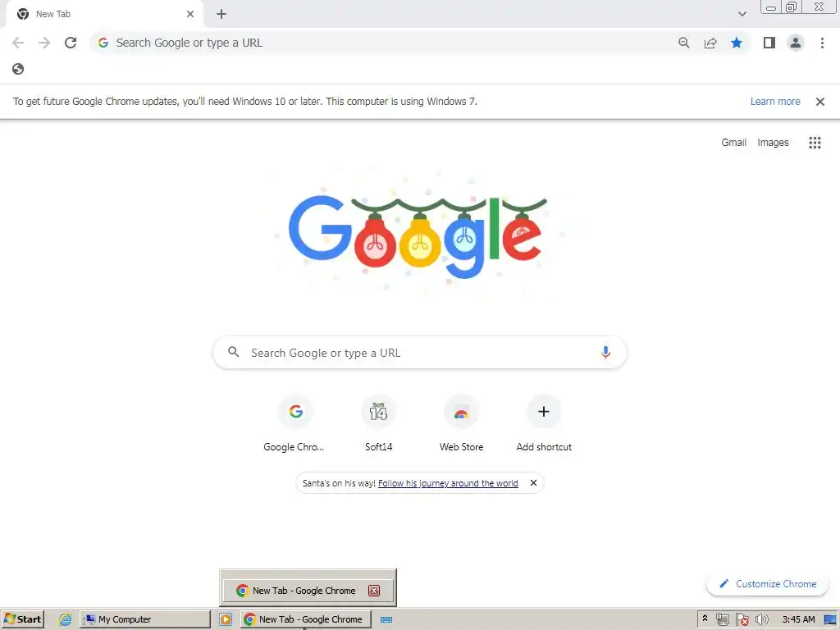Click the 3:45 AM clock
Image resolution: width=840 pixels, height=630 pixels.
[798, 619]
